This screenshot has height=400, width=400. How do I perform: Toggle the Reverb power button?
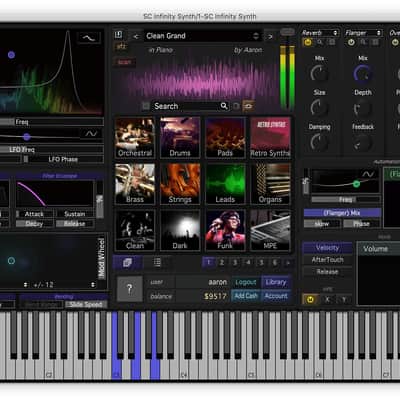point(307,42)
